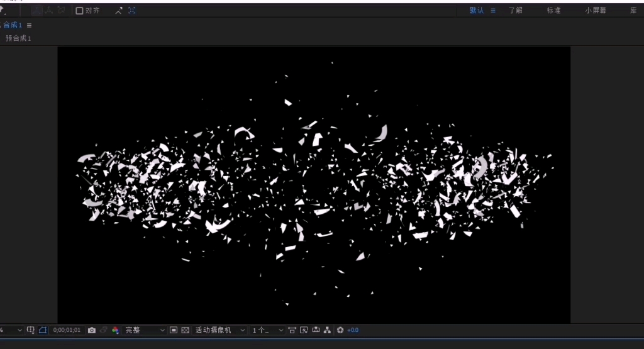The width and height of the screenshot is (644, 349).
Task: Click the composition viewer preview
Action: 314,185
